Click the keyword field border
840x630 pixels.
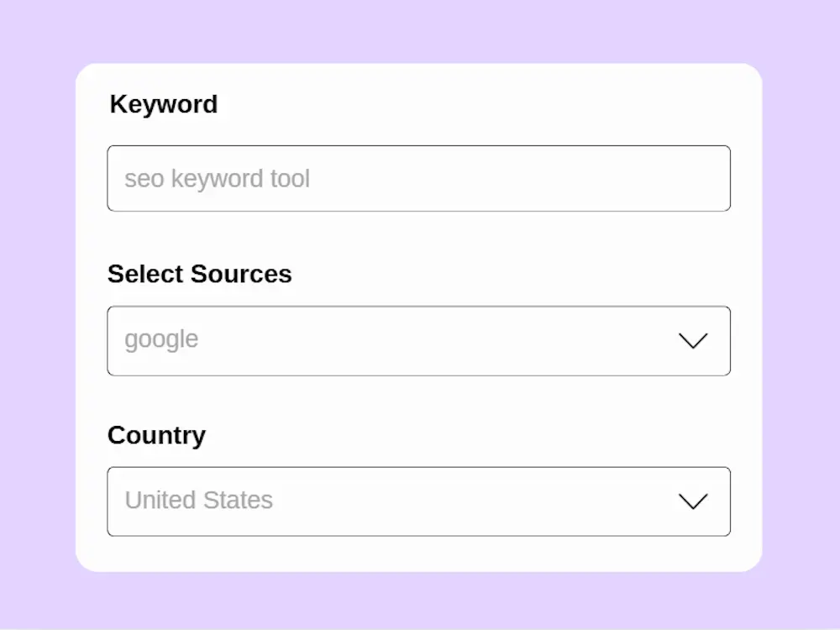(418, 149)
